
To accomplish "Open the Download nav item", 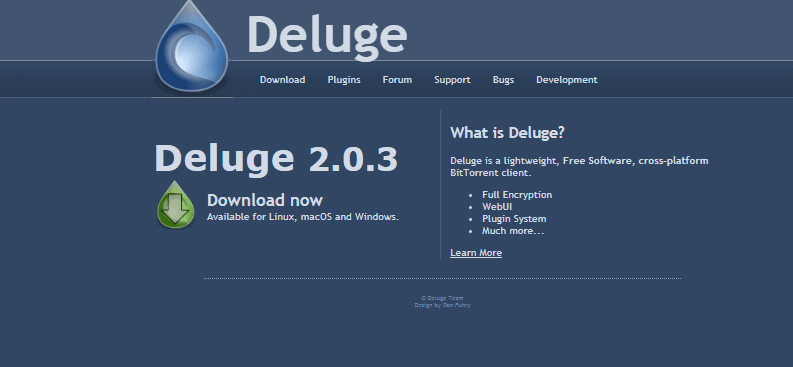I will pyautogui.click(x=282, y=80).
